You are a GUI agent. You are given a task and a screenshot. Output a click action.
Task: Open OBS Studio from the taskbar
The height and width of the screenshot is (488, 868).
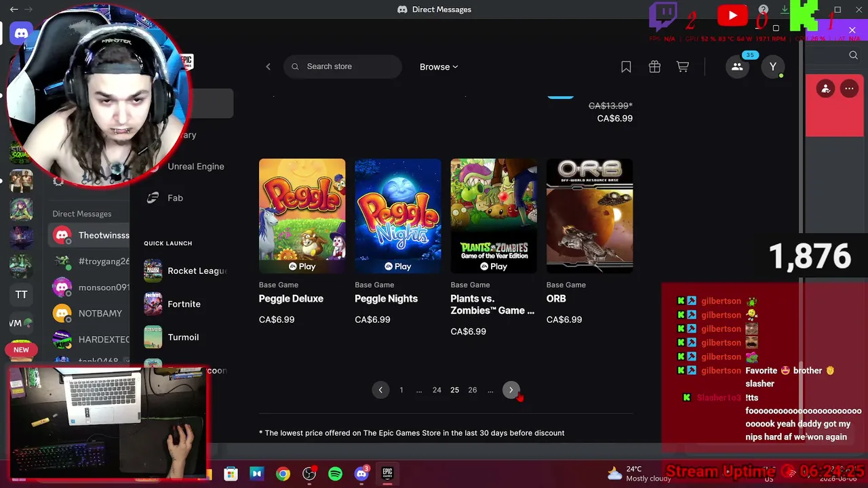[x=309, y=474]
